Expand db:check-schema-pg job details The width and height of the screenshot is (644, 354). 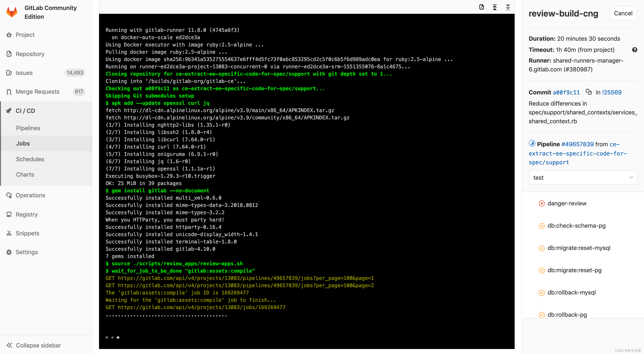pos(577,225)
